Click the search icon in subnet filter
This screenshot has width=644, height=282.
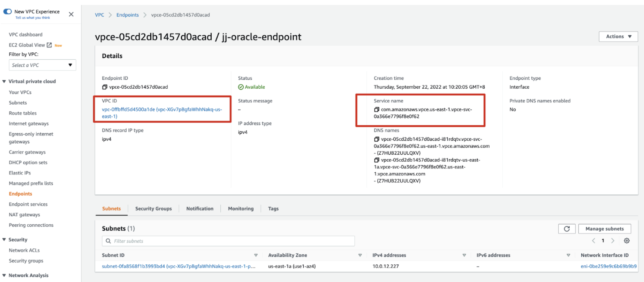pos(108,241)
